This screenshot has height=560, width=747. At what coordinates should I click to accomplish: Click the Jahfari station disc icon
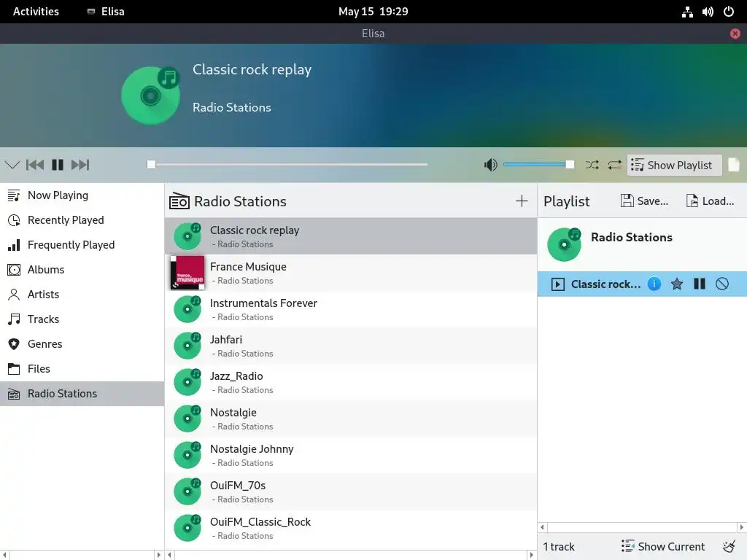pyautogui.click(x=187, y=346)
